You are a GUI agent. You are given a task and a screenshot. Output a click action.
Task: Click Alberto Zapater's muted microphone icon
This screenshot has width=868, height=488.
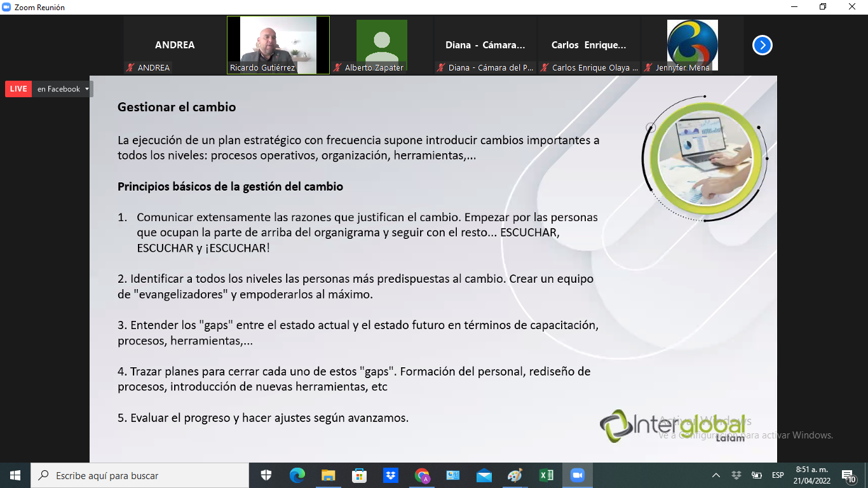(337, 67)
